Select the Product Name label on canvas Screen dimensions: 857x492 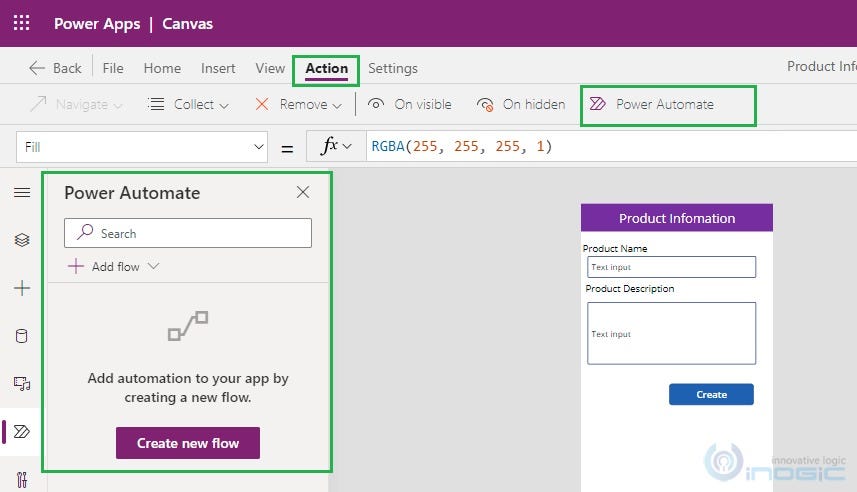coord(615,249)
